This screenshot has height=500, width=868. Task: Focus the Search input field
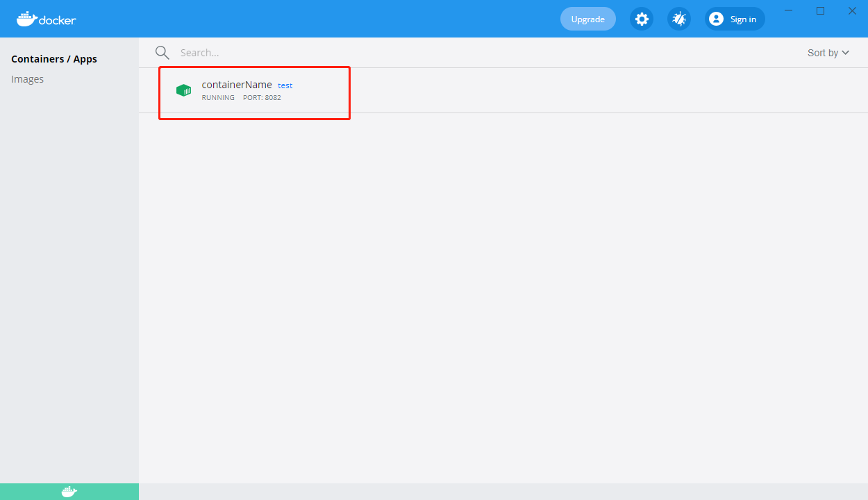pos(486,53)
